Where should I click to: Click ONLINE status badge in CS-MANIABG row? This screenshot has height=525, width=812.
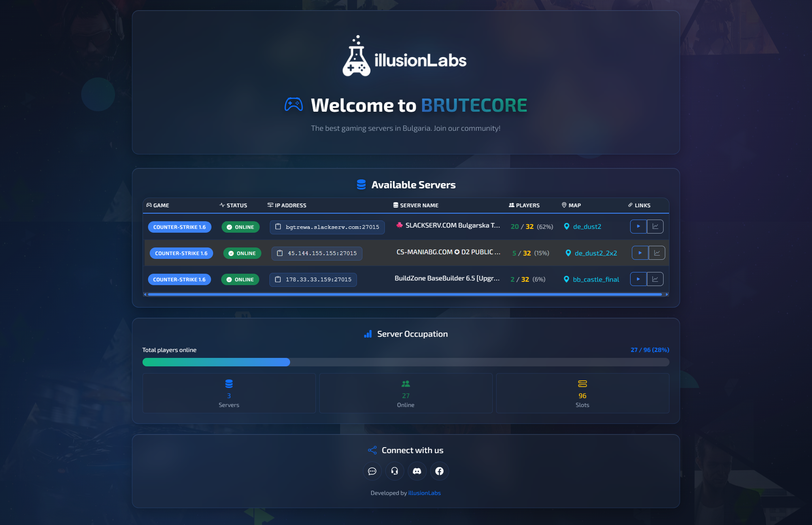pyautogui.click(x=242, y=253)
